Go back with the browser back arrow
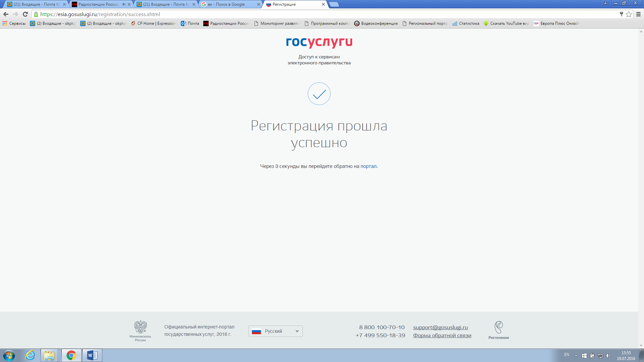This screenshot has height=362, width=644. [x=6, y=14]
